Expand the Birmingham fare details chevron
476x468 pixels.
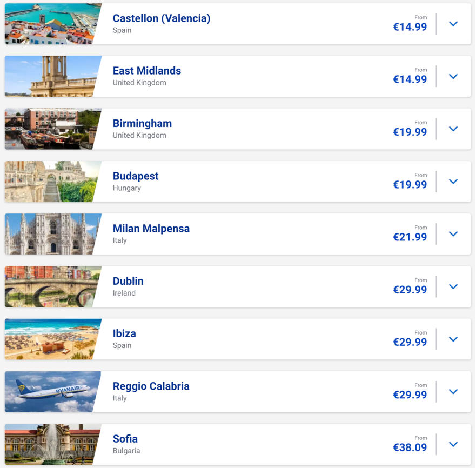pos(453,129)
